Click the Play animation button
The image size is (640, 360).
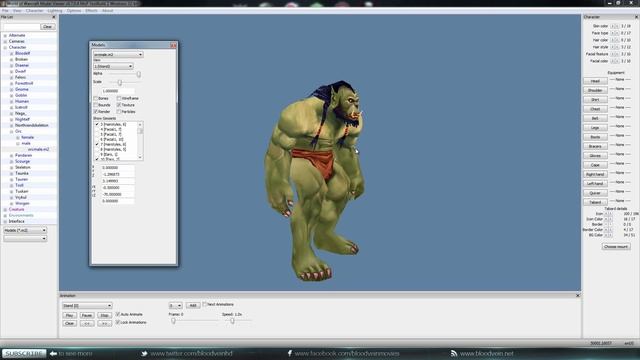tap(69, 316)
